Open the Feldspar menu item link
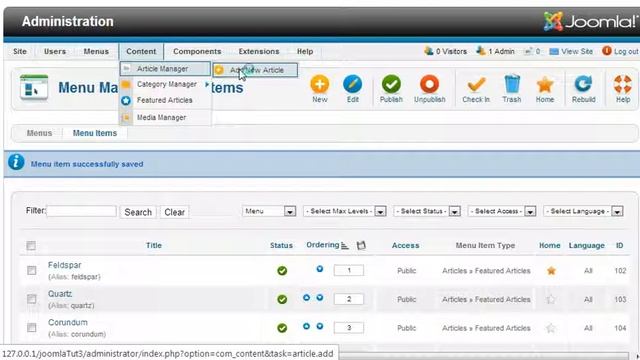The width and height of the screenshot is (640, 360). pos(64,265)
